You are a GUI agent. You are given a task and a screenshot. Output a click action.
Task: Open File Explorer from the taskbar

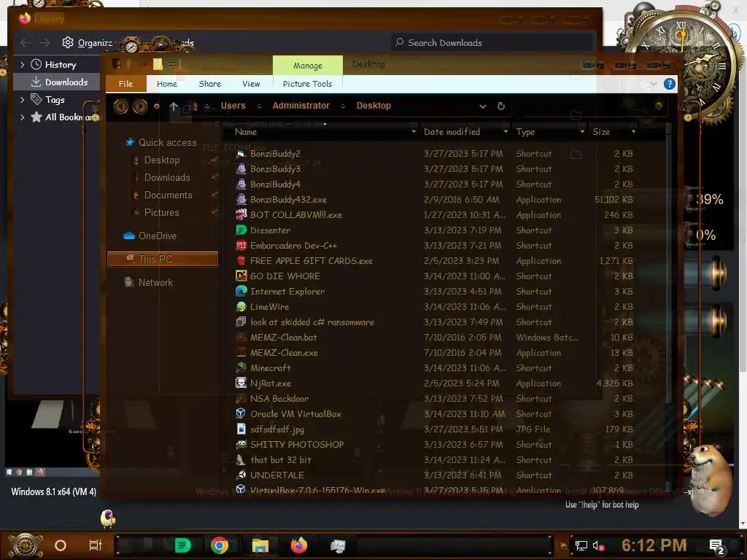click(x=260, y=545)
